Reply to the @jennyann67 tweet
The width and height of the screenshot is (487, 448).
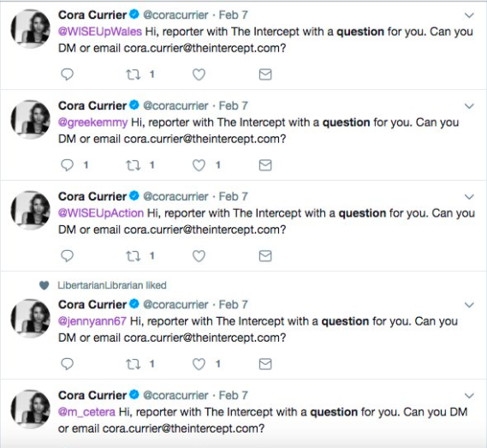pos(67,364)
